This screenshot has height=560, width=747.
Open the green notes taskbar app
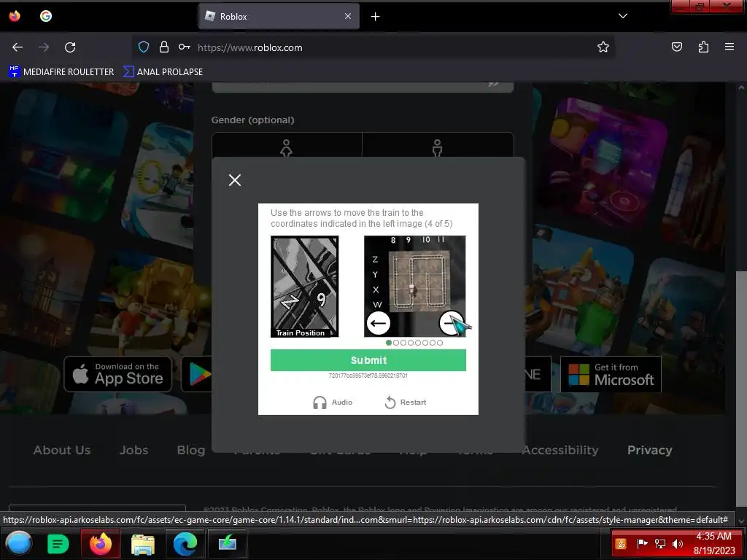[x=58, y=543]
